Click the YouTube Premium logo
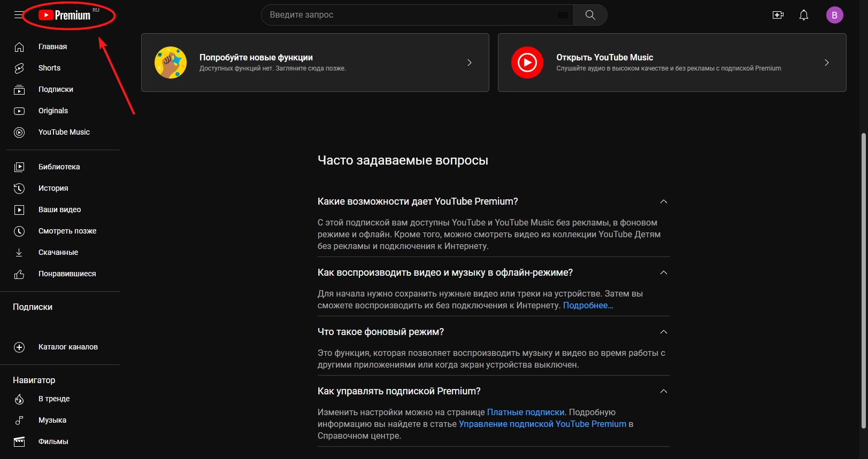This screenshot has width=868, height=459. pos(65,15)
